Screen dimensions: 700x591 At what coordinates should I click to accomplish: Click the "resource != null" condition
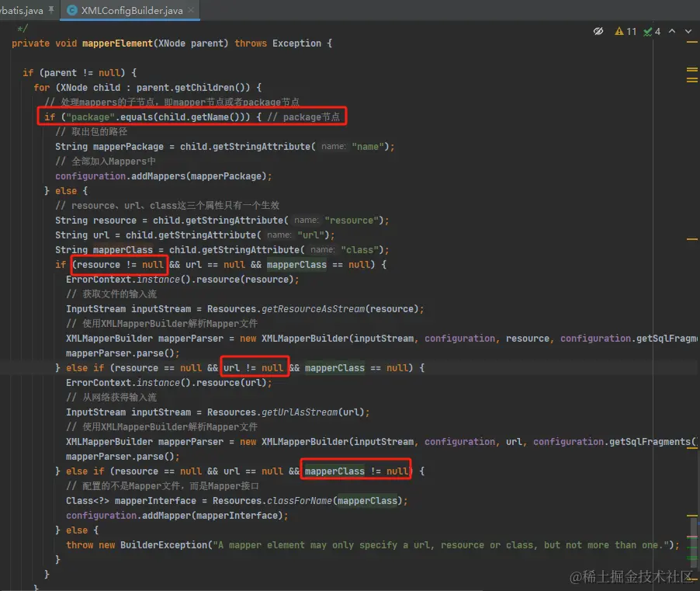pos(120,265)
